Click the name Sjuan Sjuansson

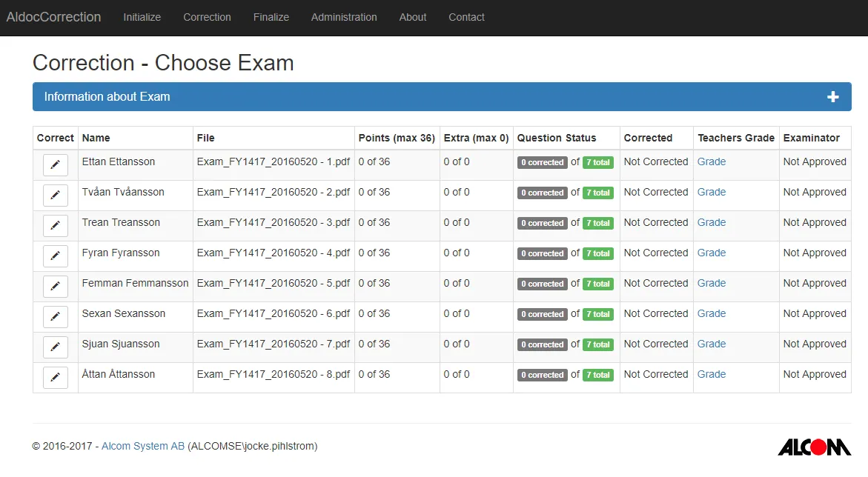tap(121, 344)
